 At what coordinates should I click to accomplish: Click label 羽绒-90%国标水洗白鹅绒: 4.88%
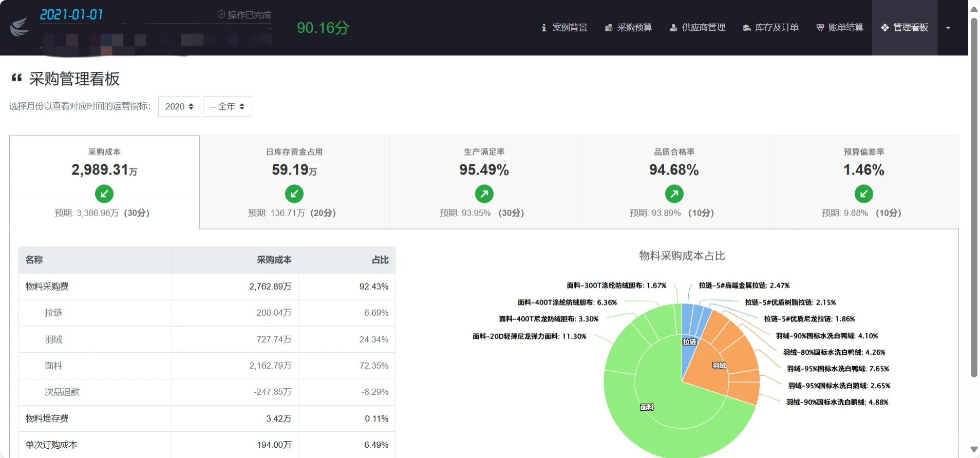point(837,402)
